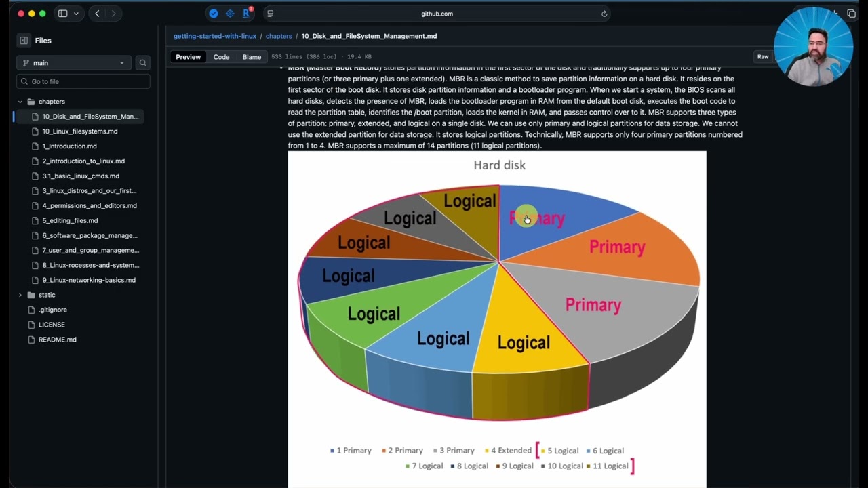This screenshot has width=868, height=488.
Task: Click the Raw button
Action: tap(763, 57)
